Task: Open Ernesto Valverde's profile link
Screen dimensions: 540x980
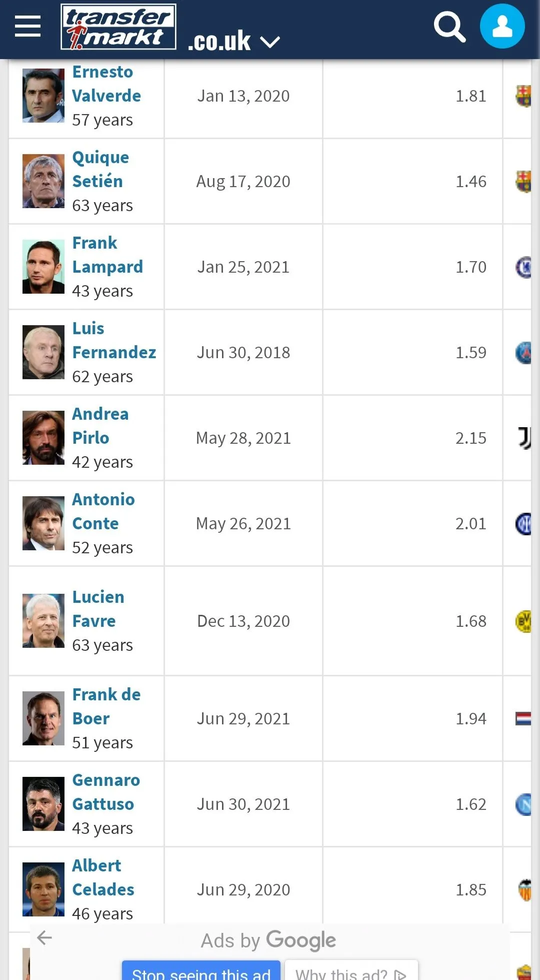Action: tap(106, 84)
